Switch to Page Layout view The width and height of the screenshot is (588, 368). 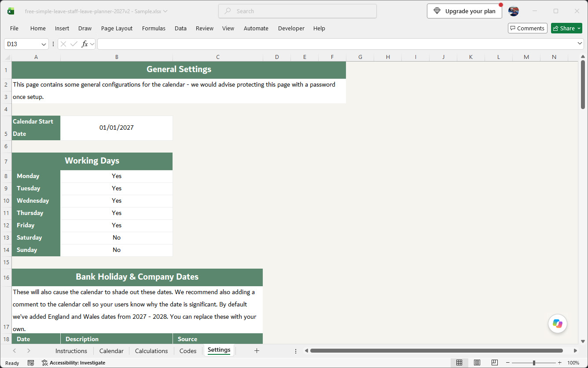pos(477,363)
